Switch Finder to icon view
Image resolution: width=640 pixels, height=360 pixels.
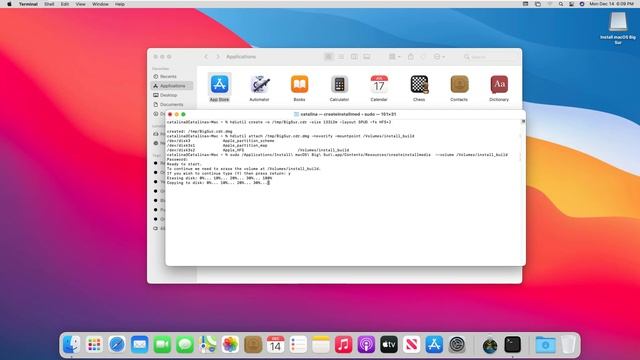pyautogui.click(x=328, y=57)
